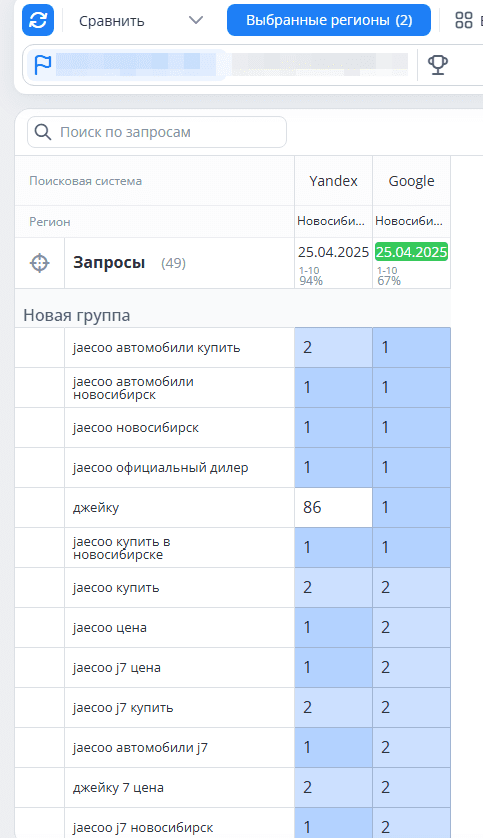483x838 pixels.
Task: Click Google position for jaecoo цена
Action: [x=411, y=627]
